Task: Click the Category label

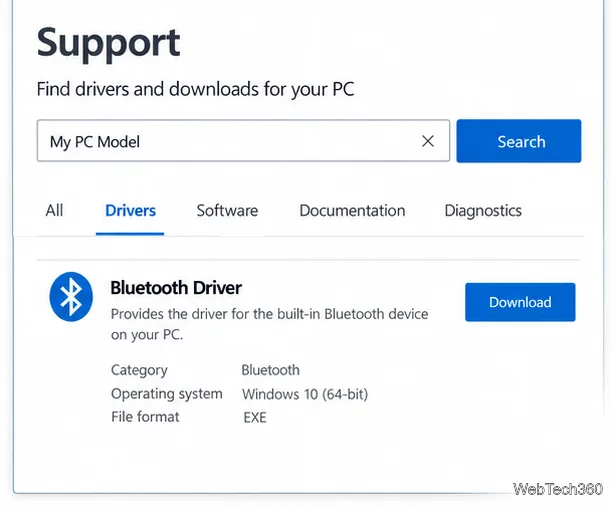Action: coord(139,371)
